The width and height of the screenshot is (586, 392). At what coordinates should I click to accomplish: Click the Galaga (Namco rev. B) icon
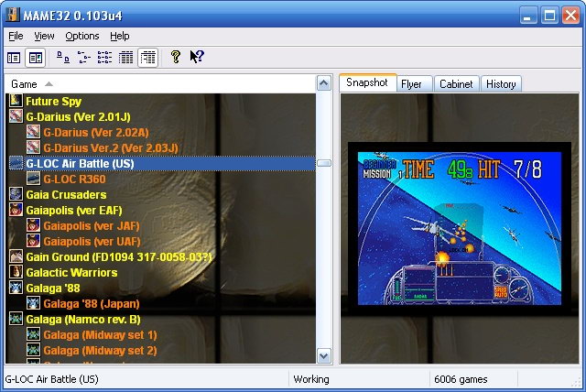16,319
